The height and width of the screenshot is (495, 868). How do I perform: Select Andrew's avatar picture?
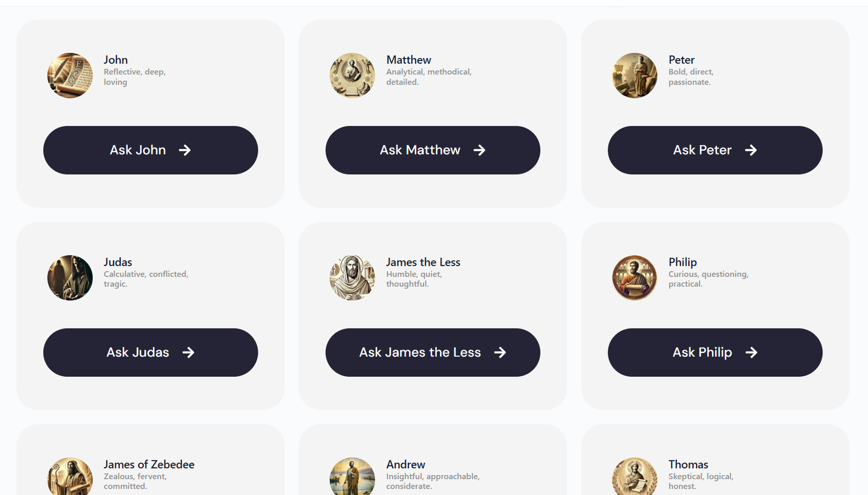pyautogui.click(x=352, y=477)
